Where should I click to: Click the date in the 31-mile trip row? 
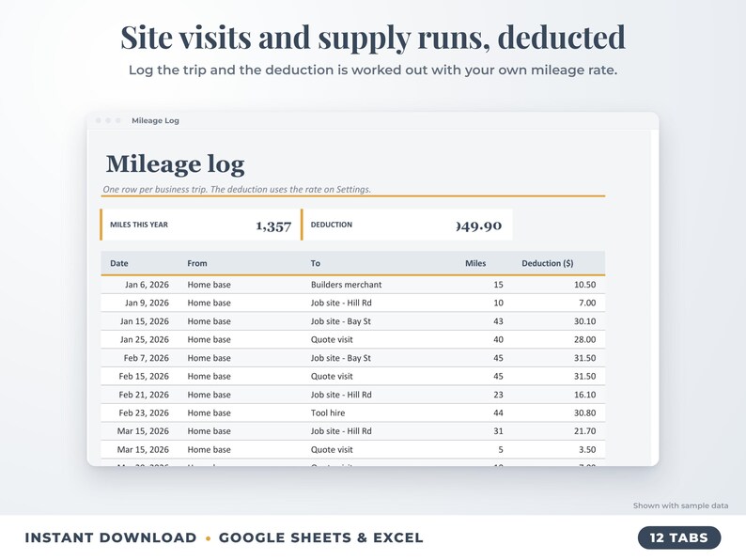coord(143,431)
